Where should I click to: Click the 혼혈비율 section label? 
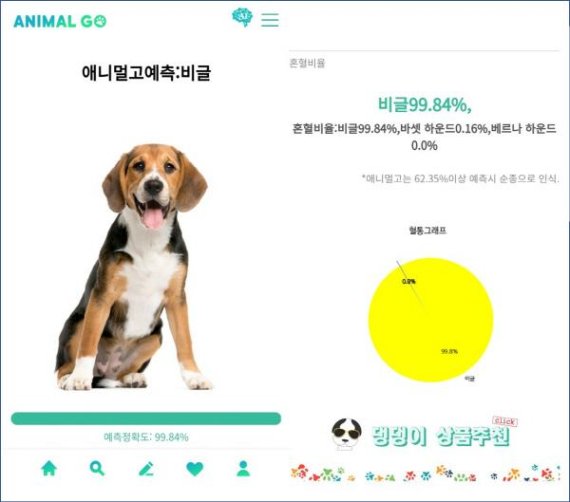tap(307, 63)
